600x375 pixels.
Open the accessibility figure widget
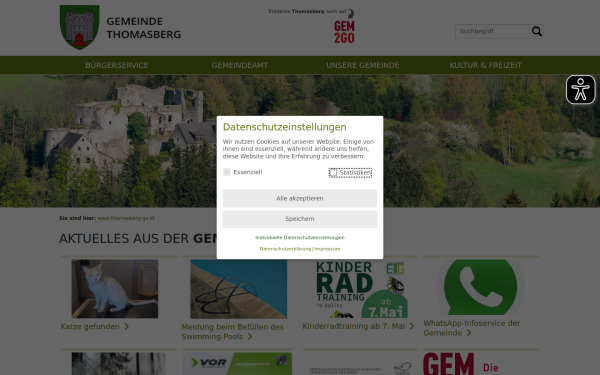(x=580, y=90)
